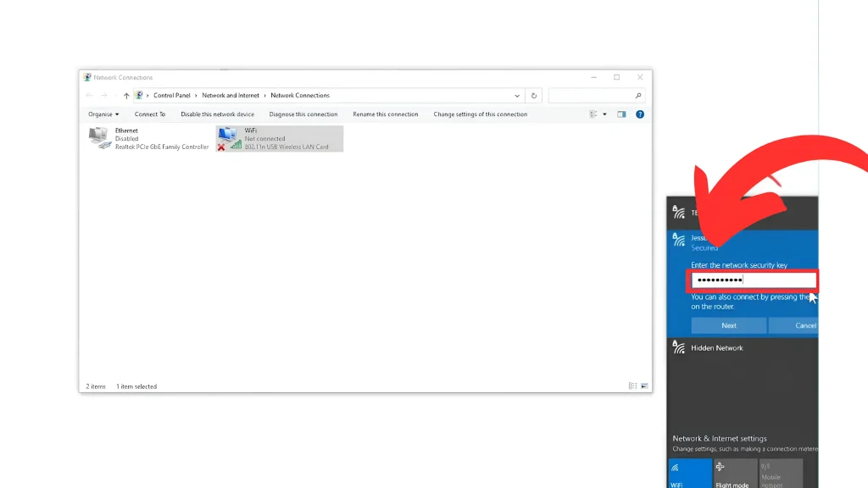This screenshot has width=868, height=488.
Task: Open the help question mark icon
Action: tap(640, 114)
